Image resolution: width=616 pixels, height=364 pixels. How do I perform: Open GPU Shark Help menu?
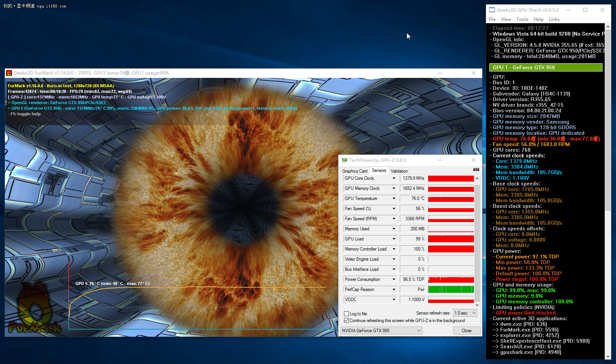pyautogui.click(x=538, y=19)
